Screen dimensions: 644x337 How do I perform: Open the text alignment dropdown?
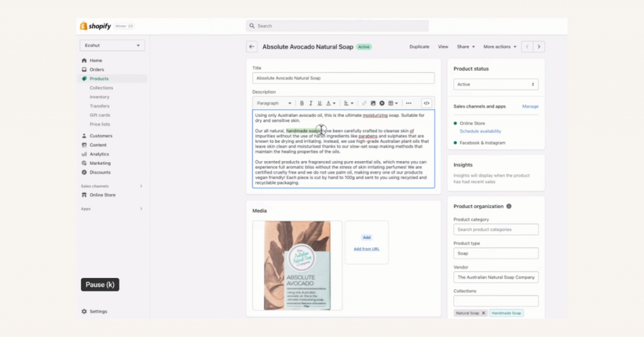coord(348,104)
